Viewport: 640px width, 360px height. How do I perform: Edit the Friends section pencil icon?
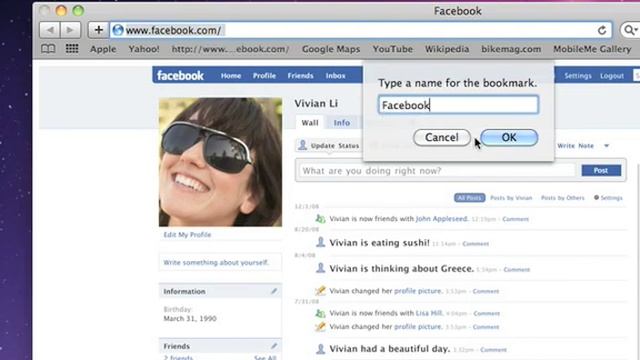point(274,346)
